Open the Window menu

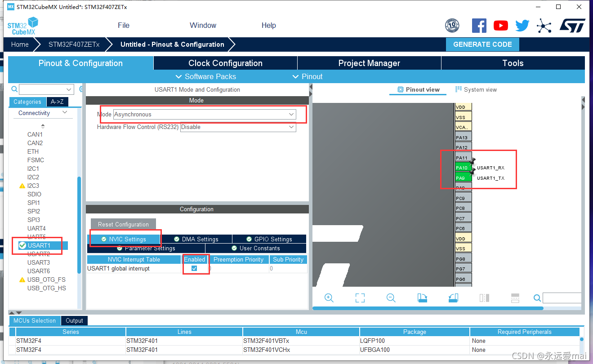pyautogui.click(x=203, y=25)
